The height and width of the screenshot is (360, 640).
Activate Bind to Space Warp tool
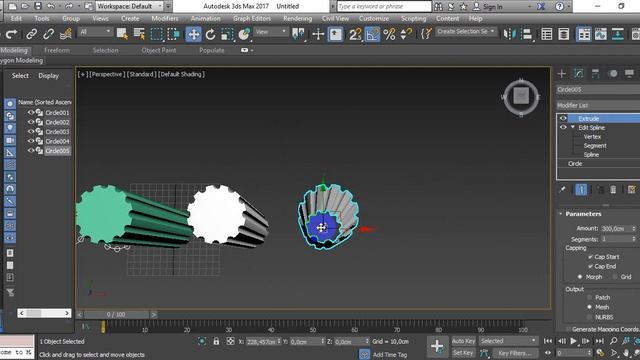point(66,34)
